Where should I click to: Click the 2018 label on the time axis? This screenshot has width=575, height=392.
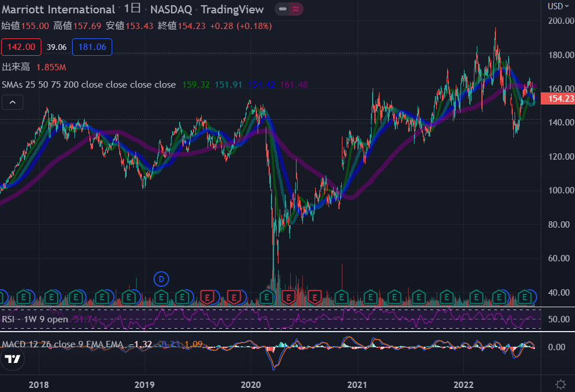click(x=38, y=384)
